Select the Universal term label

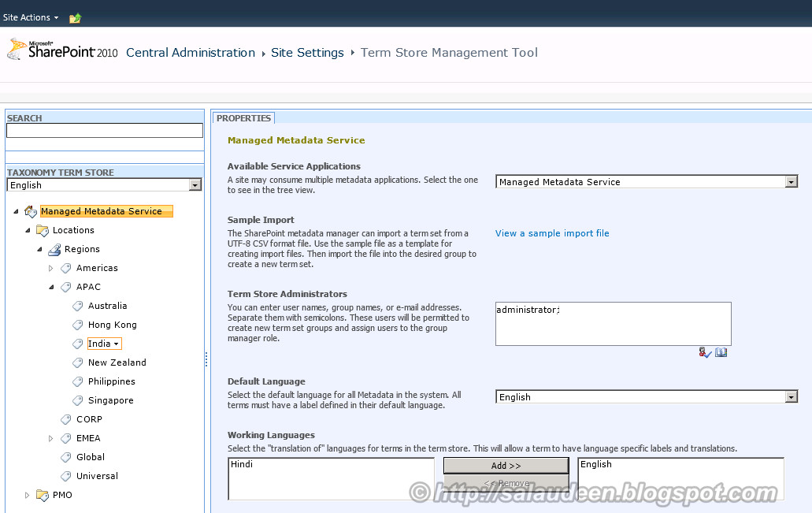[x=98, y=476]
